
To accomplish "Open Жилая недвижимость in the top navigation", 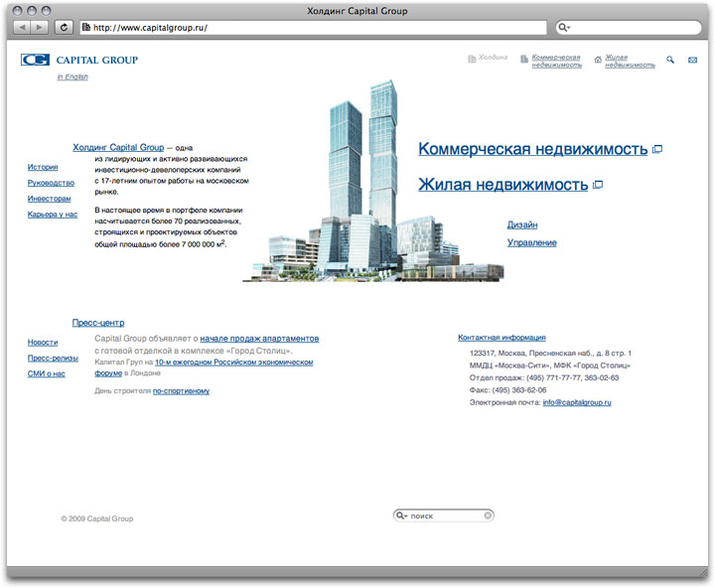I will tap(631, 61).
